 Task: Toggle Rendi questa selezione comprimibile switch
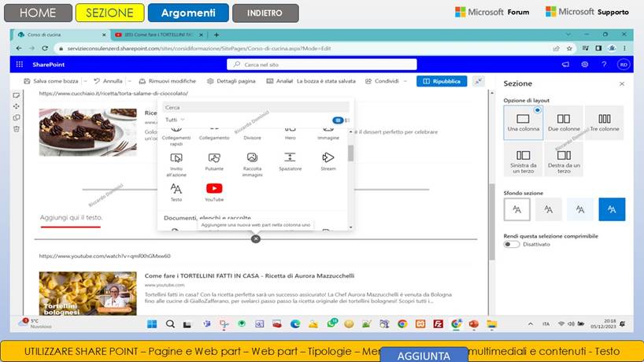(x=511, y=244)
